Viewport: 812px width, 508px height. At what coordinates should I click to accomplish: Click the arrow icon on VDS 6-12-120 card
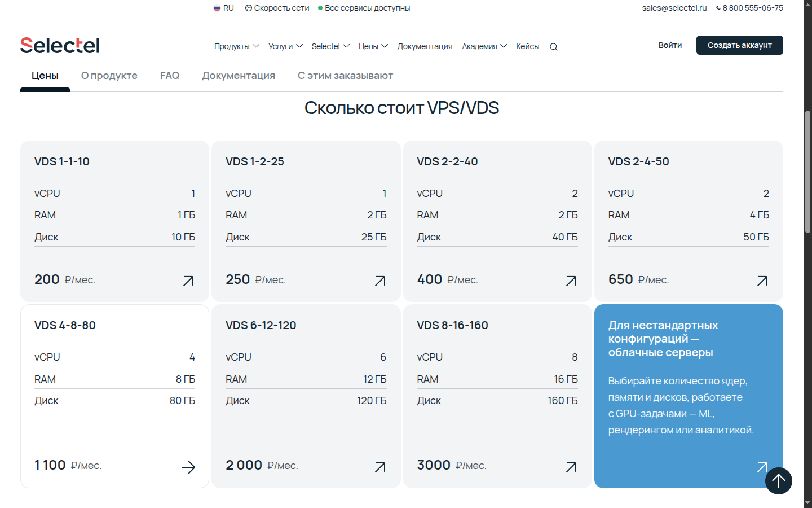(380, 467)
